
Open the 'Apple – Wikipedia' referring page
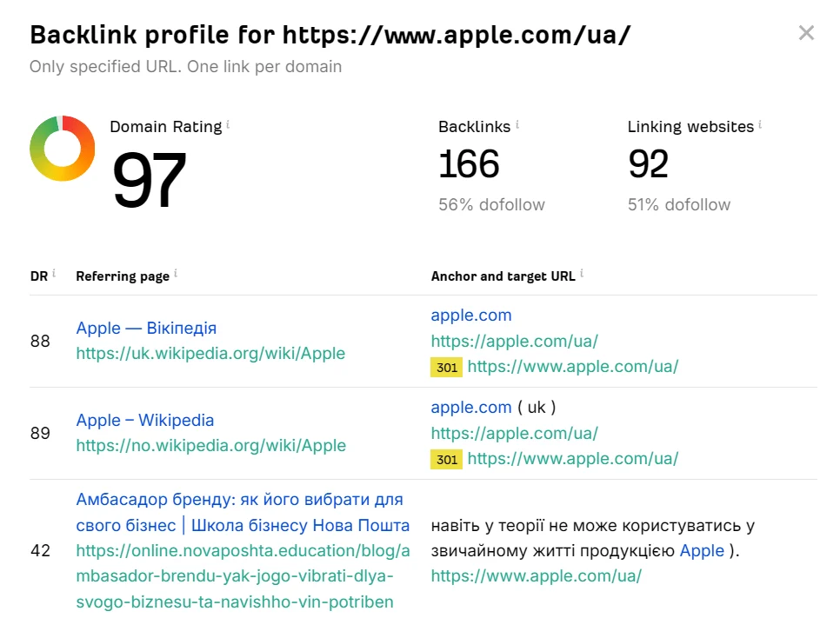click(x=144, y=420)
